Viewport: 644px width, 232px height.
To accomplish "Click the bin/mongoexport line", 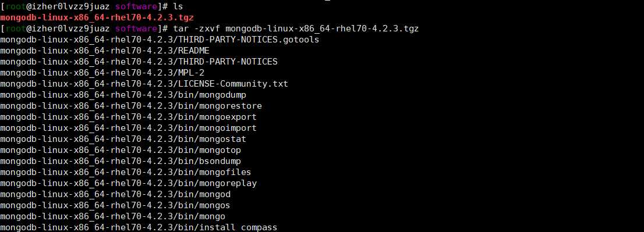I will tap(129, 117).
